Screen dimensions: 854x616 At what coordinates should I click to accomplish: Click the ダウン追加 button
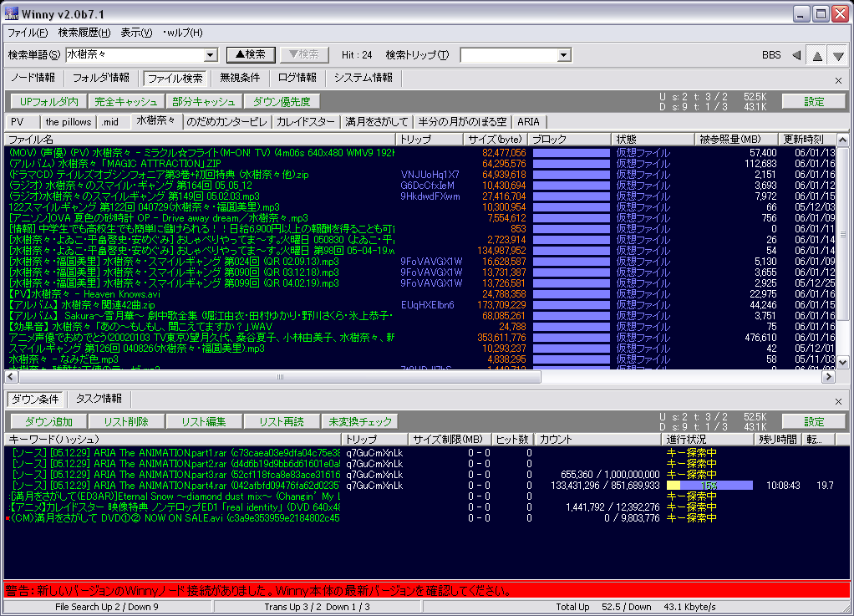click(x=48, y=421)
